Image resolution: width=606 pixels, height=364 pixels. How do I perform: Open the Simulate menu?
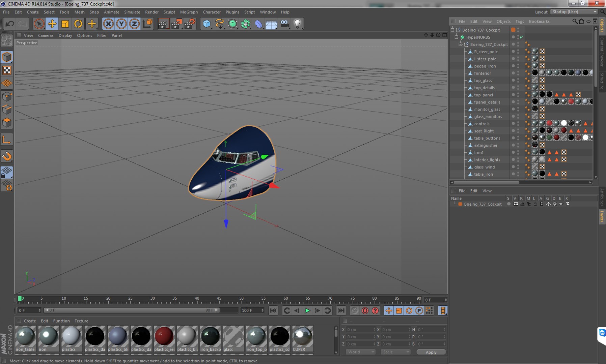(x=132, y=12)
